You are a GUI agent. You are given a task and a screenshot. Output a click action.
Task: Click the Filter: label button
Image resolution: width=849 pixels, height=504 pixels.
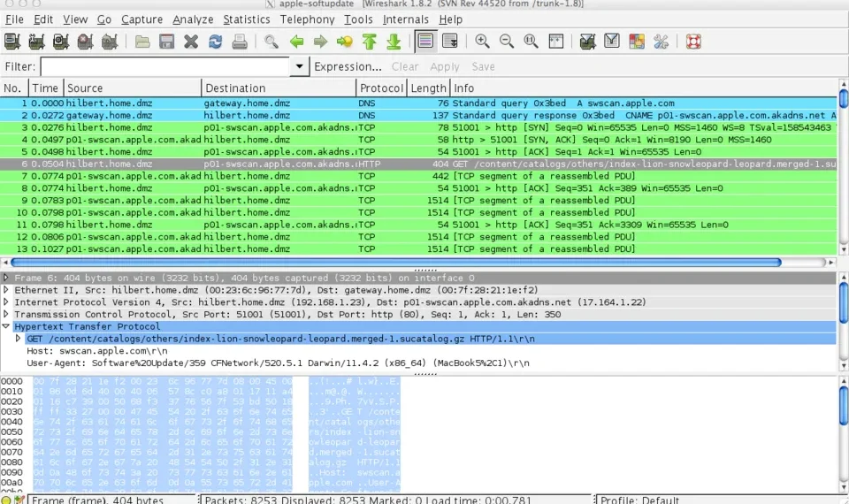coord(20,66)
